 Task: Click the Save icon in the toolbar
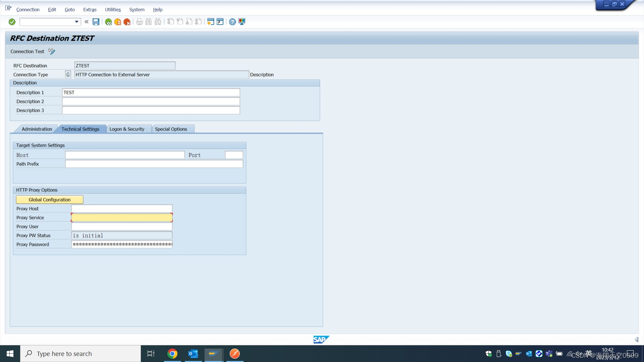tap(96, 22)
